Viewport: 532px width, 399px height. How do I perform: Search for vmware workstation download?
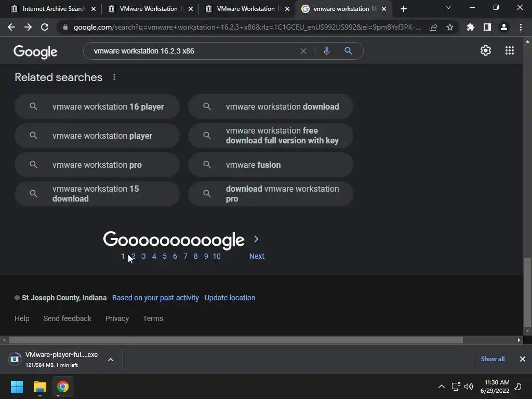click(x=271, y=107)
